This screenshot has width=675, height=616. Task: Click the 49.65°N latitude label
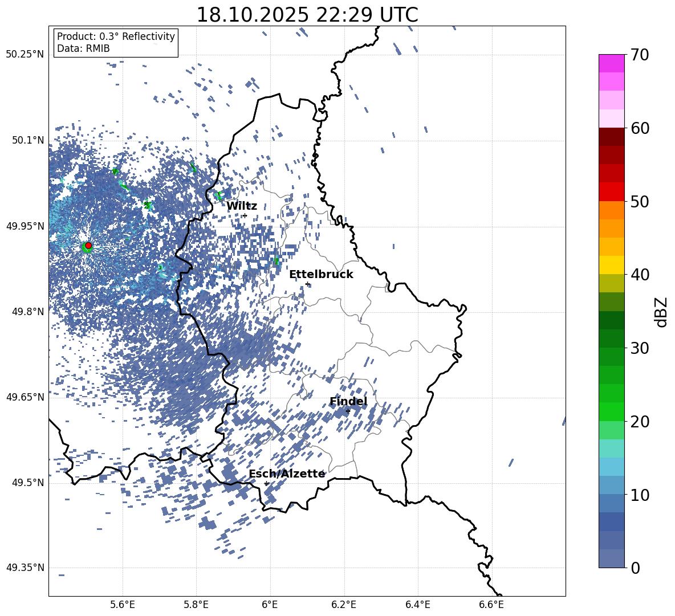(x=26, y=397)
